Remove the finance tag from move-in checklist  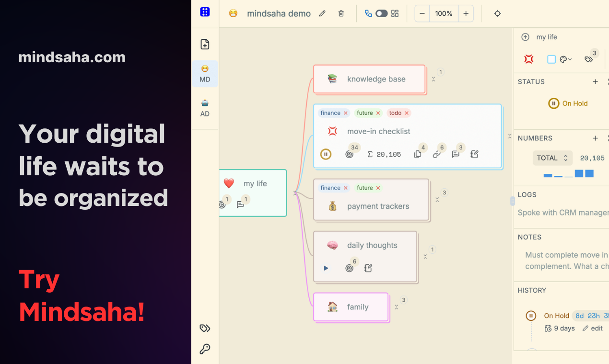pyautogui.click(x=345, y=113)
